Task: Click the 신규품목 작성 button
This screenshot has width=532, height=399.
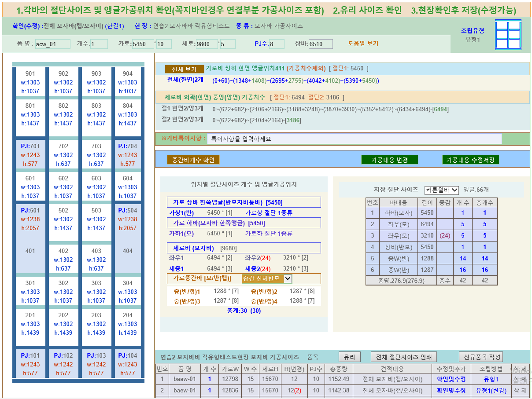Action: pos(480,357)
